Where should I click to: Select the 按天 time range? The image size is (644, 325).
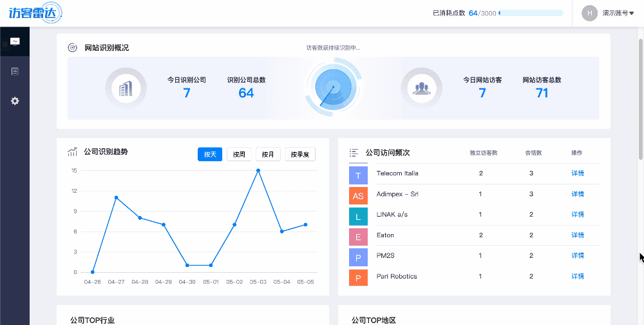[x=210, y=155]
